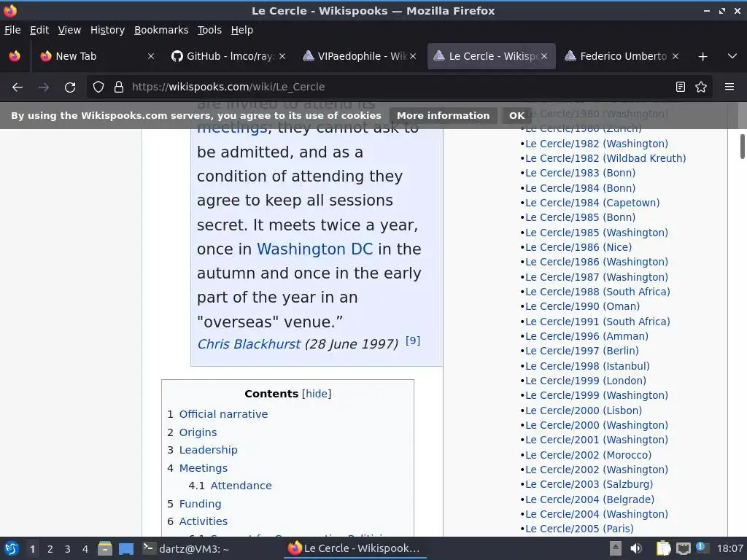
Task: Open Le Cercle/2003 (Salzburg)
Action: (x=589, y=484)
